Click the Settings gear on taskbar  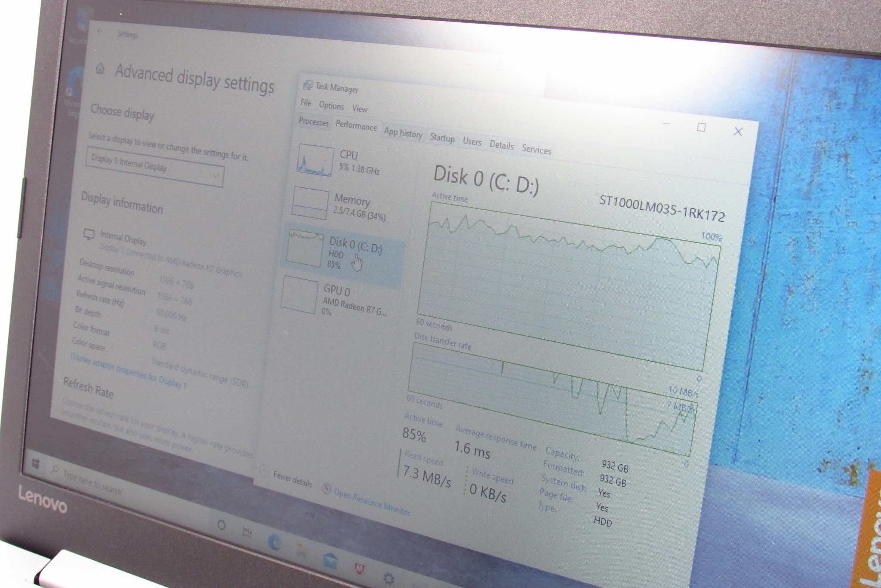[388, 579]
